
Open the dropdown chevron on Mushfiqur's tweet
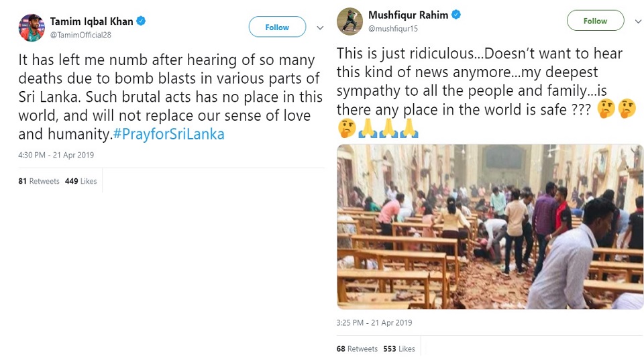coord(637,21)
